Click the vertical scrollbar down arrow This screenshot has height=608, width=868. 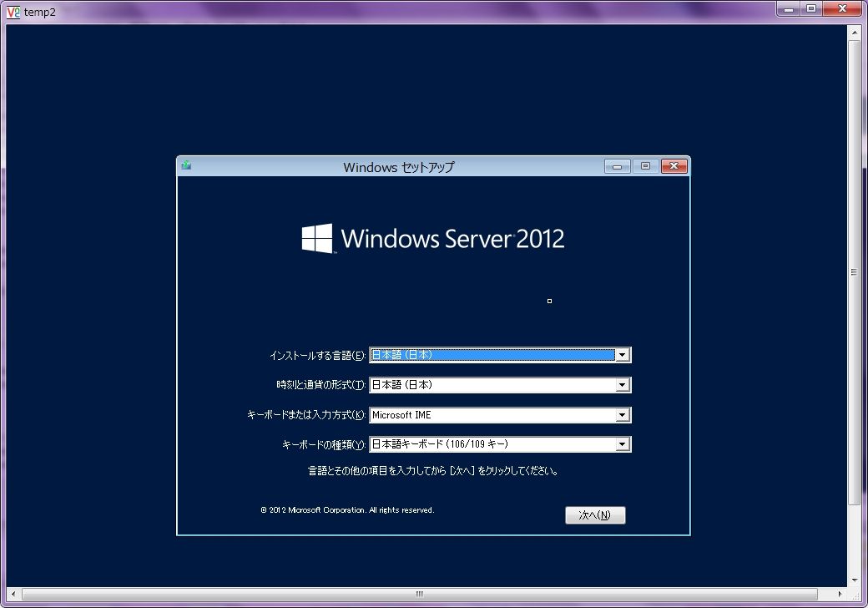pyautogui.click(x=855, y=580)
